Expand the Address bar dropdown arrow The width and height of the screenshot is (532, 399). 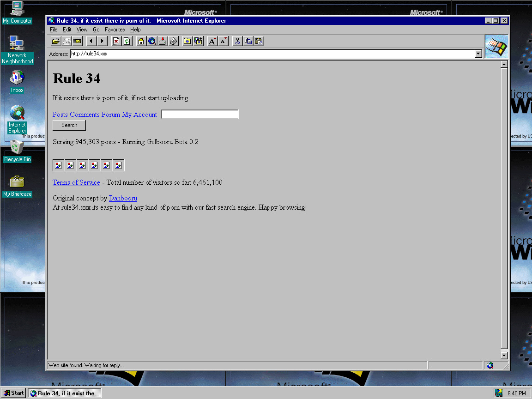[x=478, y=54]
